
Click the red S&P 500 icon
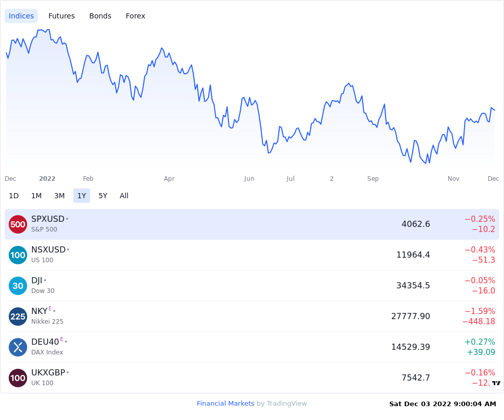18,224
